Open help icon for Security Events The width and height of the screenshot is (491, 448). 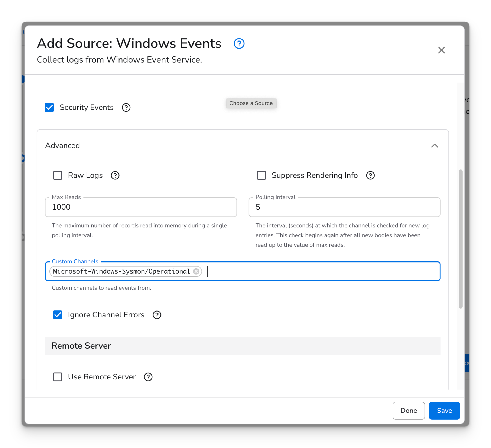click(x=126, y=108)
